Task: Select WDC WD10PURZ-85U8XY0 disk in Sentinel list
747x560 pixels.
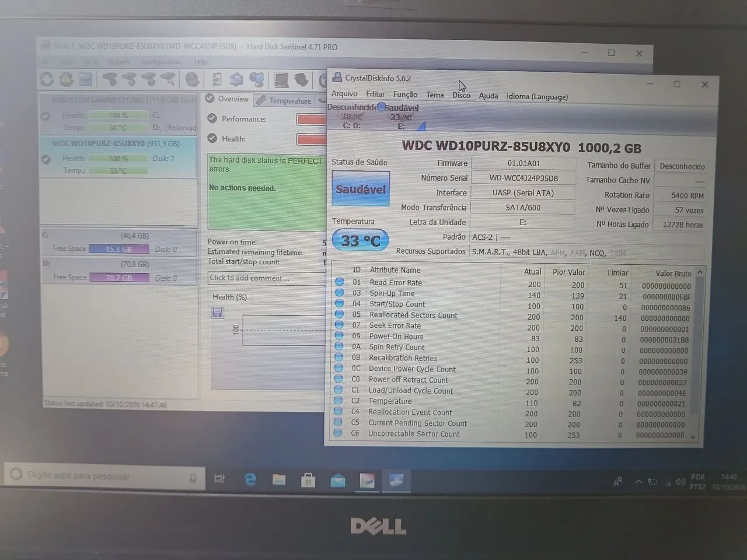Action: click(118, 157)
